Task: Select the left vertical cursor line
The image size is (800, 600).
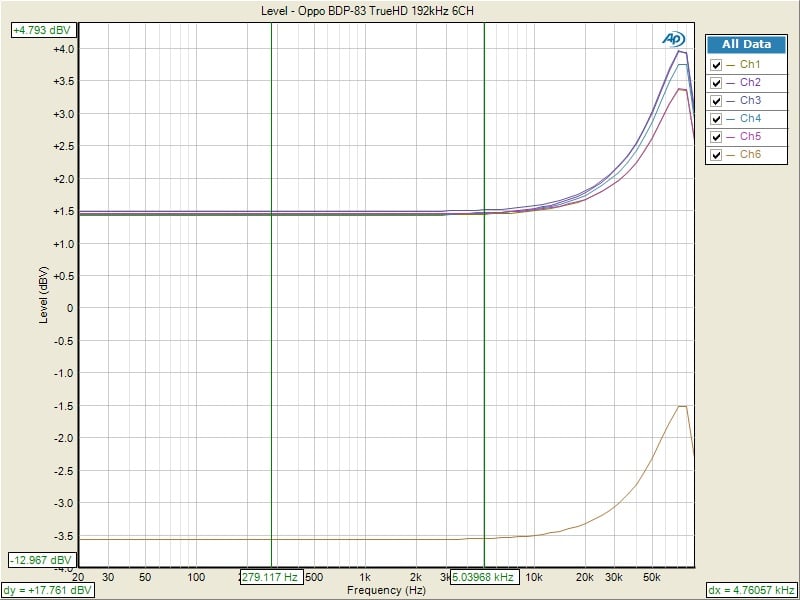Action: point(271,300)
